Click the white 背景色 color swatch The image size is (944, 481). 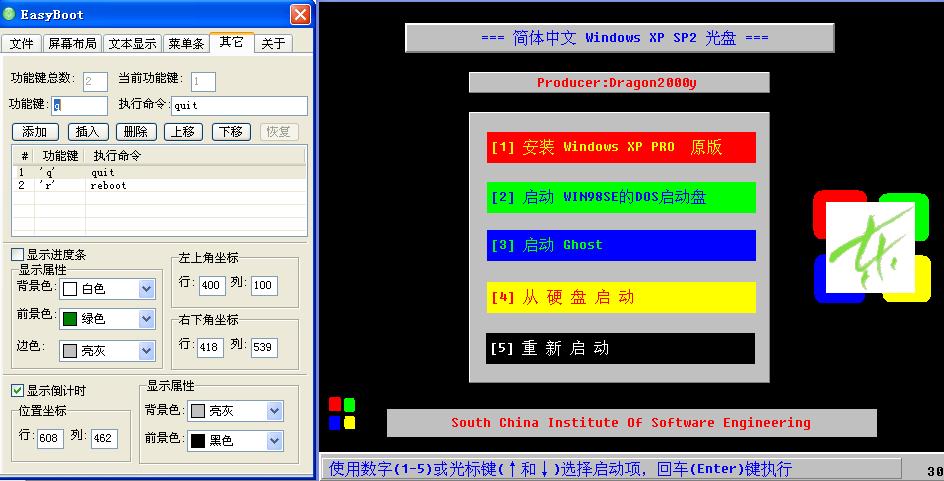point(70,289)
